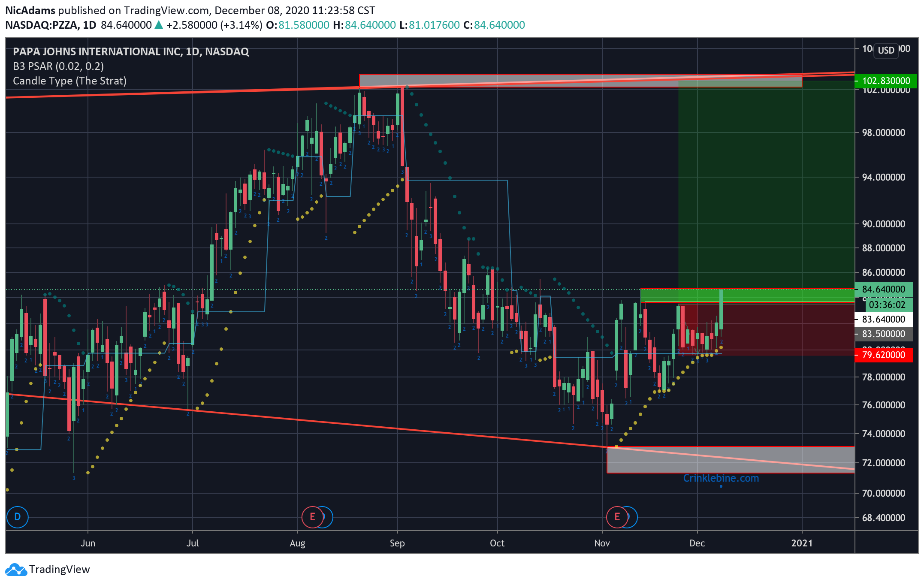Click the 102.830000 green target price label
924x585 pixels.
[885, 81]
